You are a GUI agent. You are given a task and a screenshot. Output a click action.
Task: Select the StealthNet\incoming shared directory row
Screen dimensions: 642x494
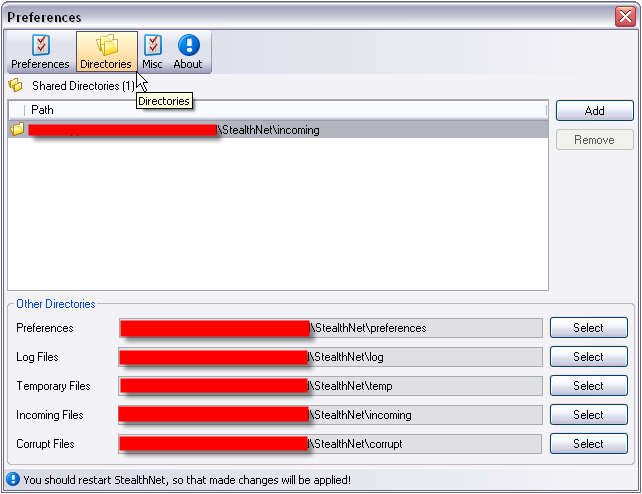(278, 130)
